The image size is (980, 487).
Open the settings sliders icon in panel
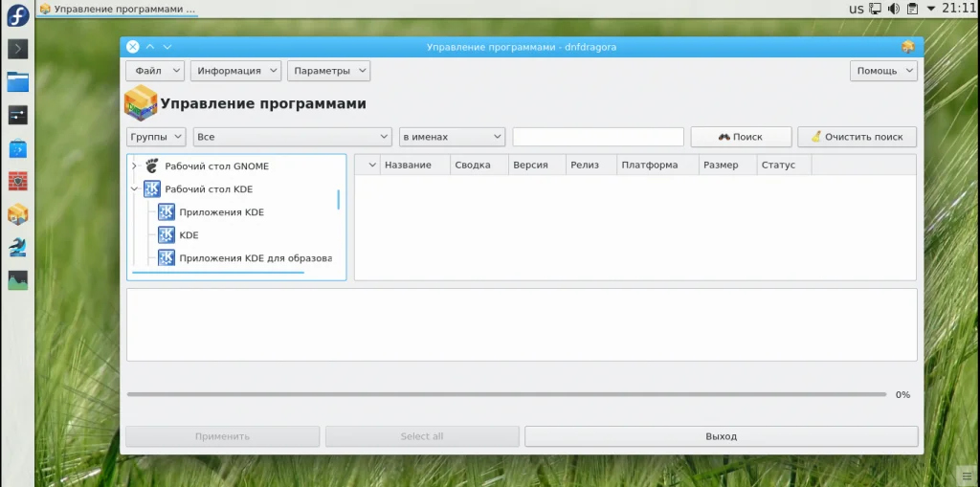pyautogui.click(x=17, y=115)
